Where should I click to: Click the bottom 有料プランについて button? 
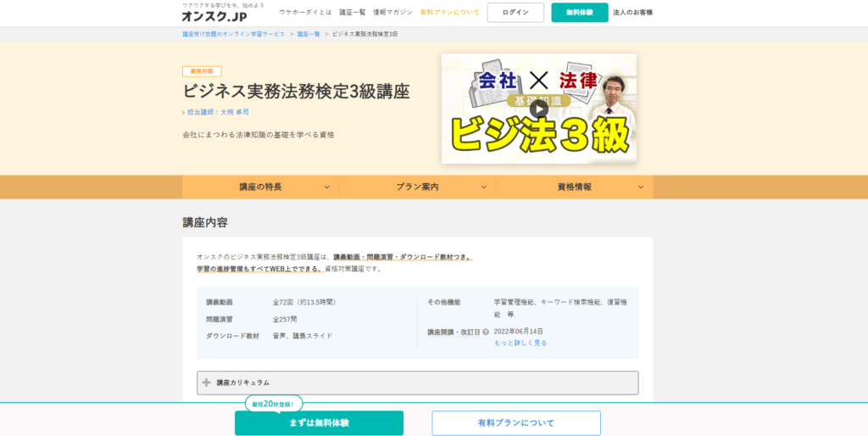(516, 423)
